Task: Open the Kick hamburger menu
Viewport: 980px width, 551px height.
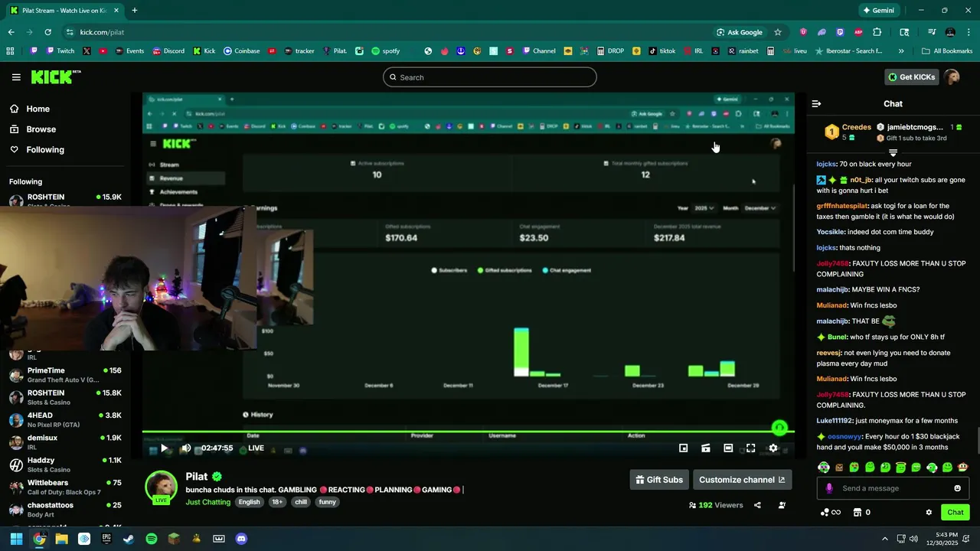Action: (x=16, y=77)
